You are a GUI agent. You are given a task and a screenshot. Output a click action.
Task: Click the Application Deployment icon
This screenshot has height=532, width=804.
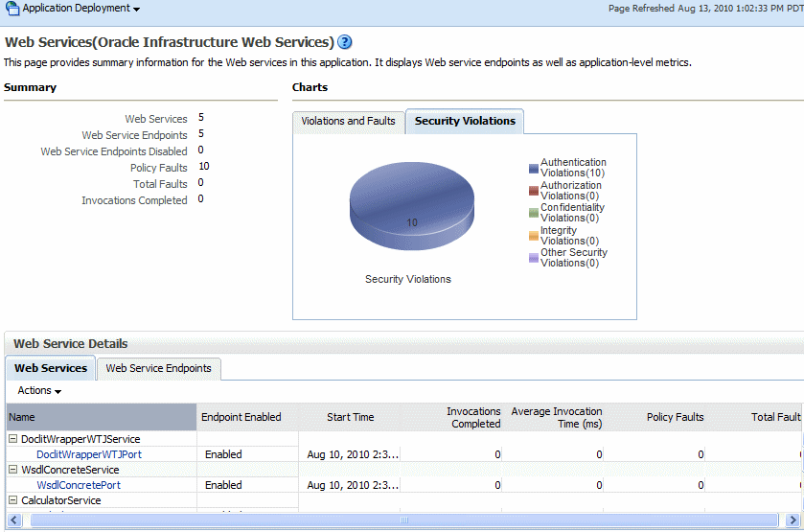coord(11,9)
